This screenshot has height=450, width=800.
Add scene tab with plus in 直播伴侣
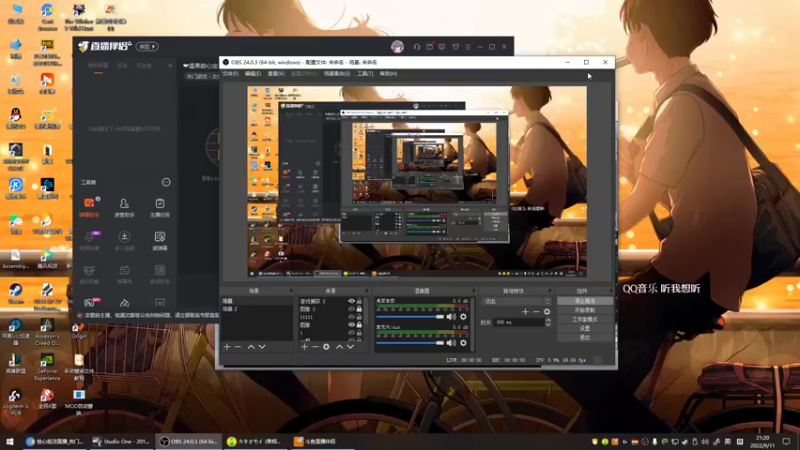[170, 65]
